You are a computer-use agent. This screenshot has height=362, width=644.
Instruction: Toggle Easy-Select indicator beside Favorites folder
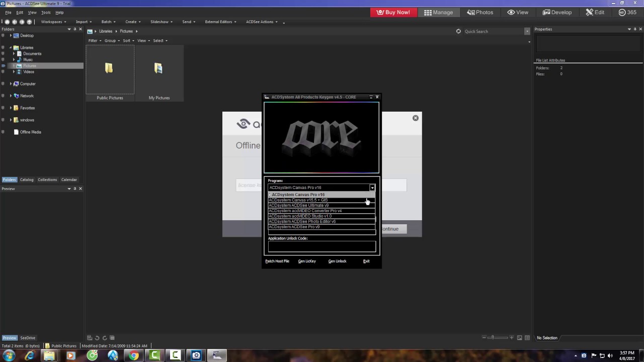[3, 108]
